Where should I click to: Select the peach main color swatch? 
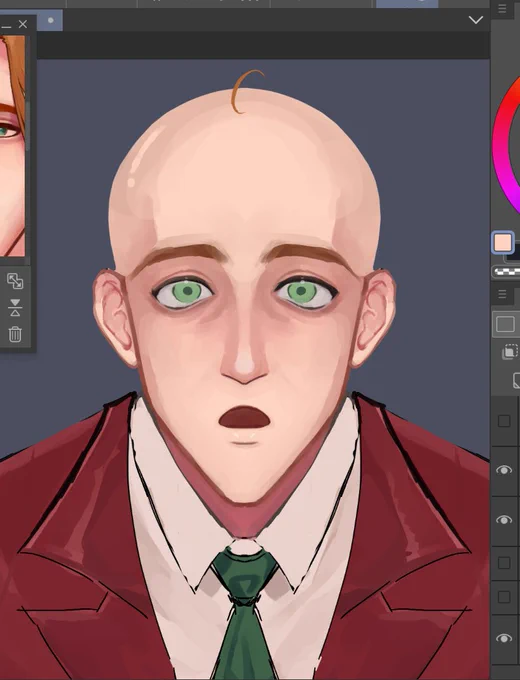click(x=503, y=242)
